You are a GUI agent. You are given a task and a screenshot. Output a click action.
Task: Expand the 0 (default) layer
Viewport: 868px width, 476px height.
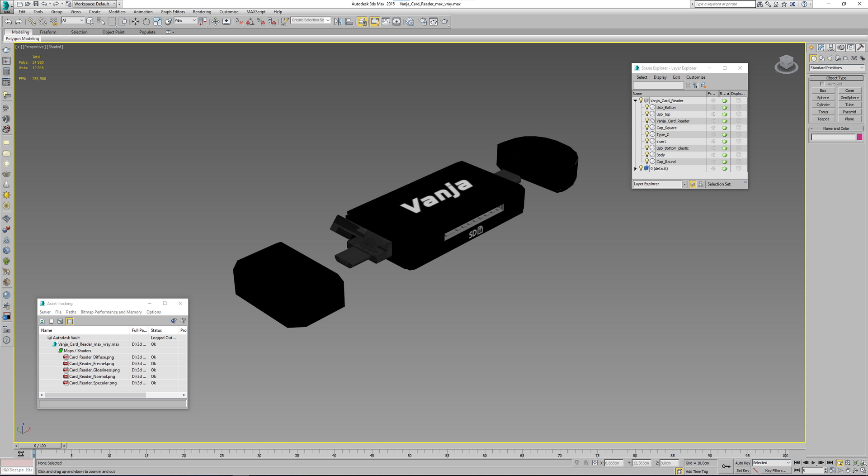635,168
